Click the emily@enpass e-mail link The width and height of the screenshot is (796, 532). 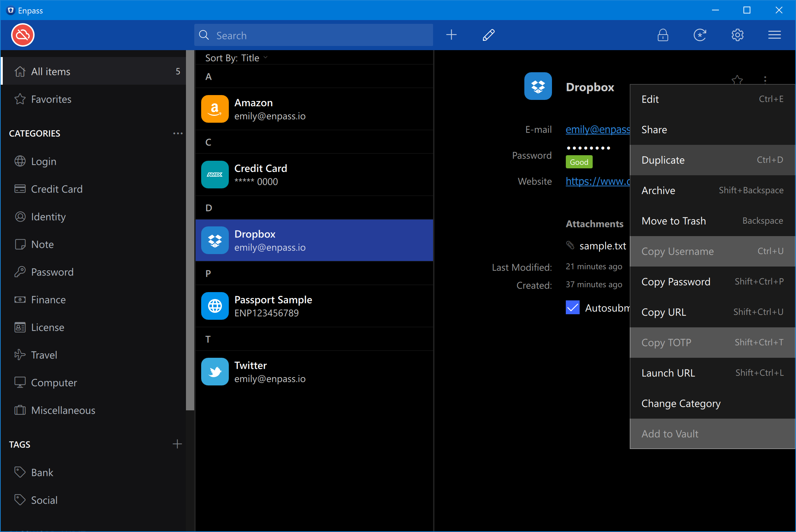[x=598, y=129]
